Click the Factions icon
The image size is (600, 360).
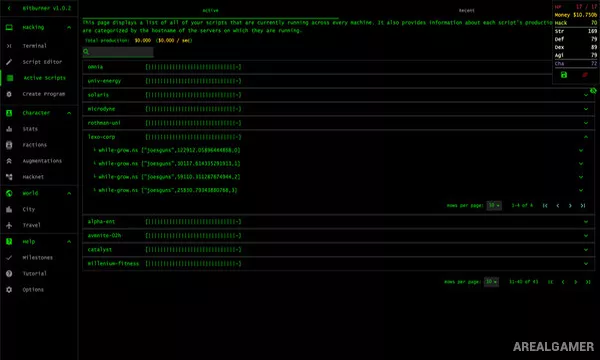click(9, 145)
